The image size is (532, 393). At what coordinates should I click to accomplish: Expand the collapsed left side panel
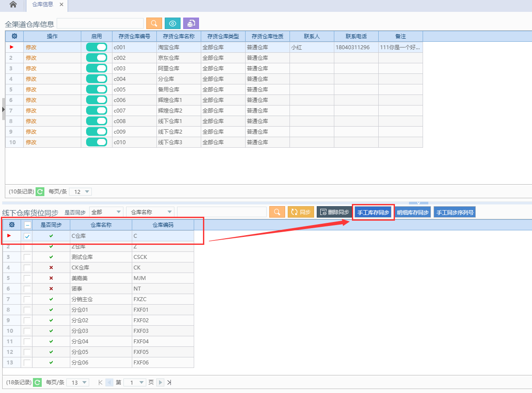[4, 109]
